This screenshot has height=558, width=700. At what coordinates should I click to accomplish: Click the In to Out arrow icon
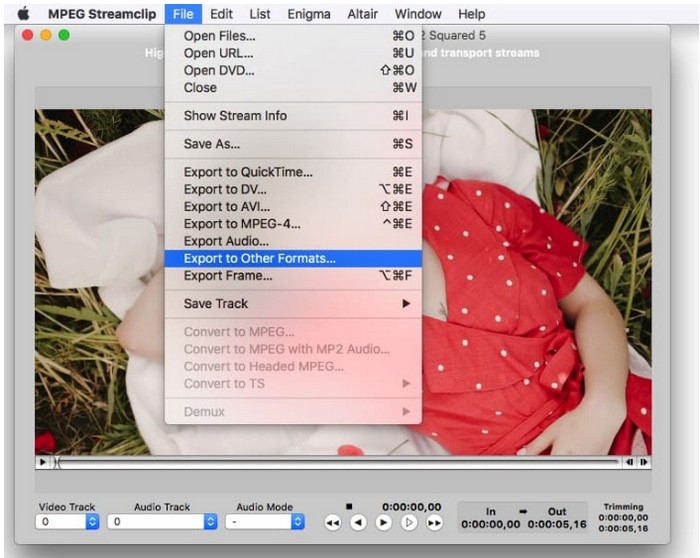[523, 511]
